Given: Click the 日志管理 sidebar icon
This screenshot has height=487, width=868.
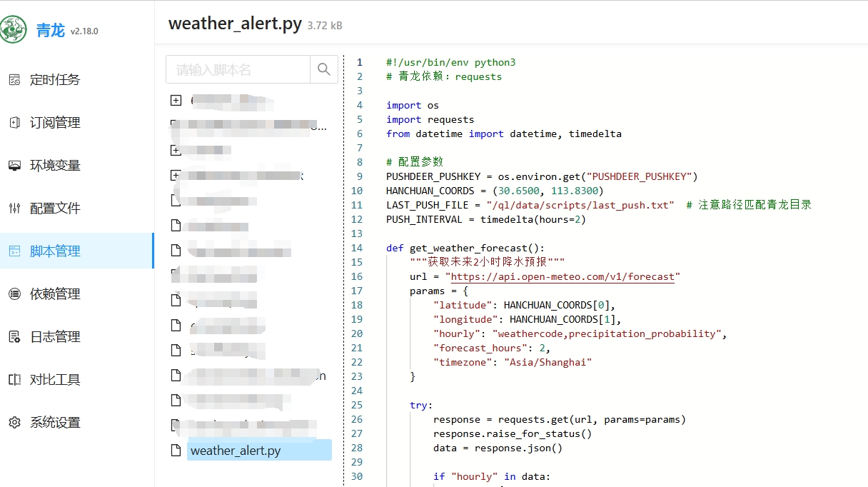Looking at the screenshot, I should point(14,337).
